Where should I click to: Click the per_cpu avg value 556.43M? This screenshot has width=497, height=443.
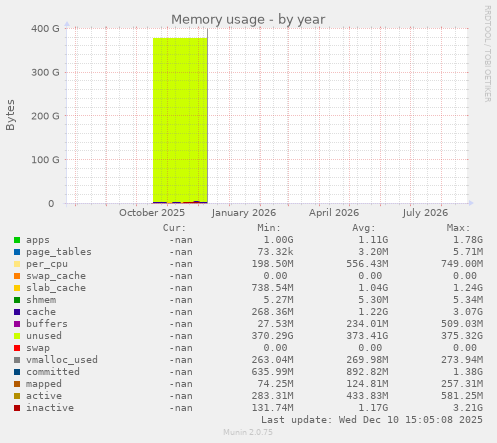click(367, 264)
